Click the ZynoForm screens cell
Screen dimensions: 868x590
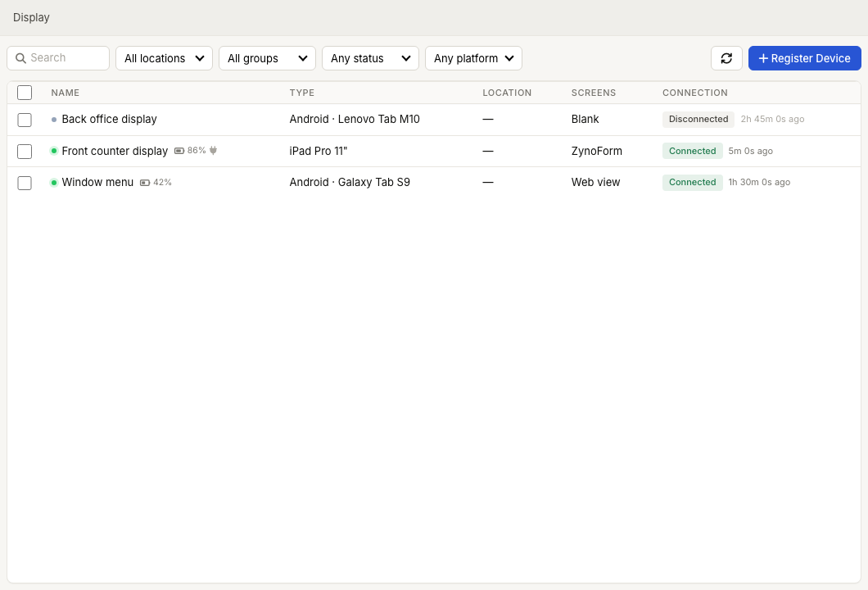[x=596, y=151]
